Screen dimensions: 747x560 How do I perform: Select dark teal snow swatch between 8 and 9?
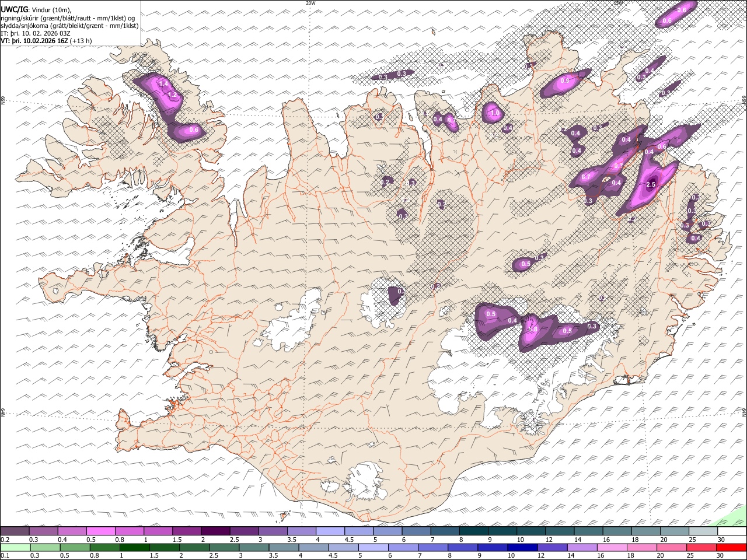[474, 531]
